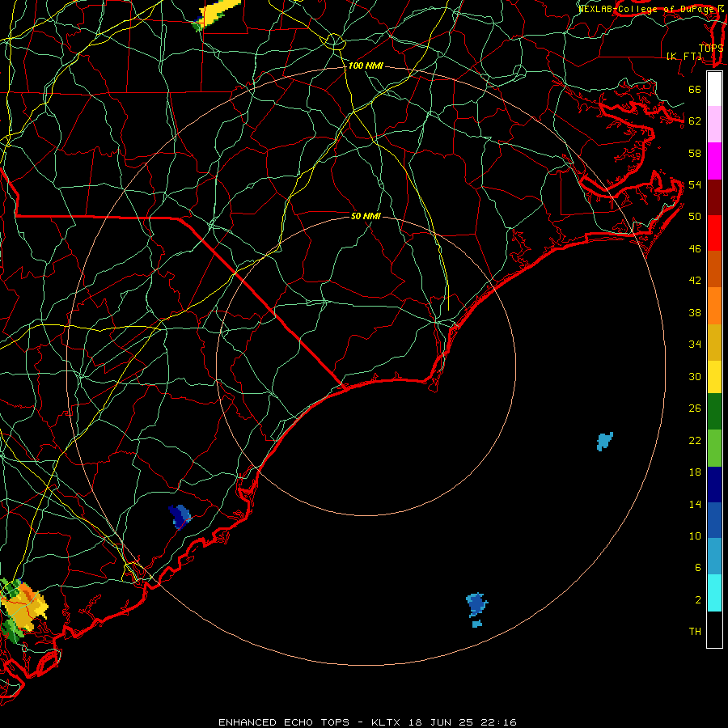This screenshot has width=728, height=728.
Task: Click the 'NEXLAB-College of DuPage' credit text
Action: (x=648, y=9)
